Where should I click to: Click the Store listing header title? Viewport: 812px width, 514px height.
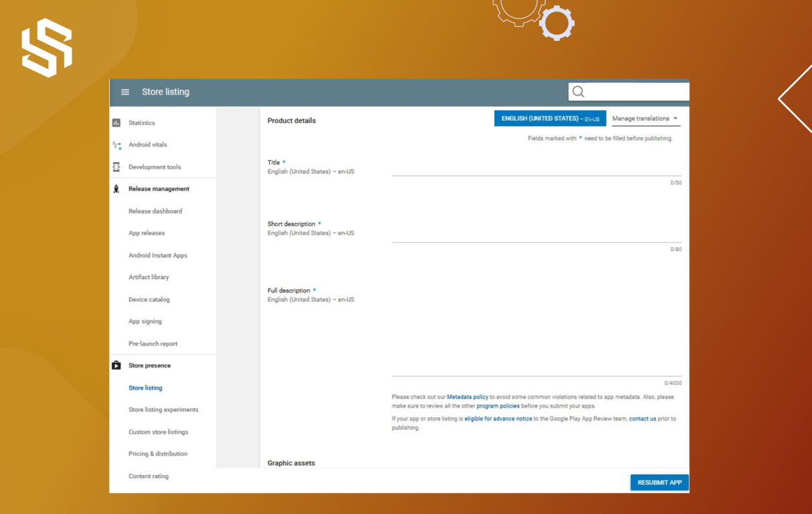coord(165,92)
